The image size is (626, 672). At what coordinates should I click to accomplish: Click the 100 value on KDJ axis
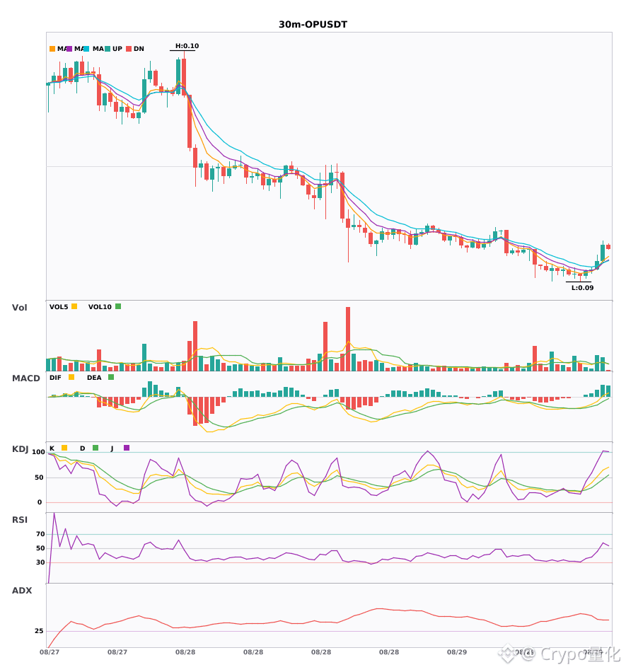[39, 452]
